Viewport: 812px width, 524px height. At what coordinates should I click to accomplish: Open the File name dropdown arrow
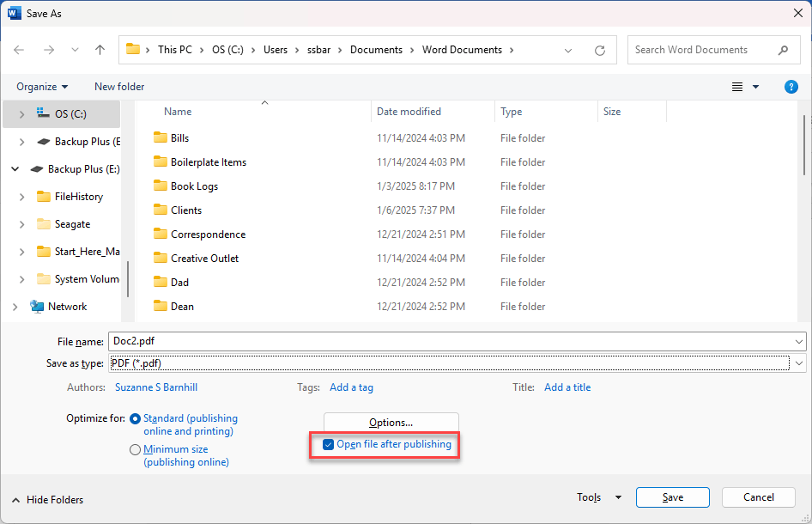(x=798, y=342)
